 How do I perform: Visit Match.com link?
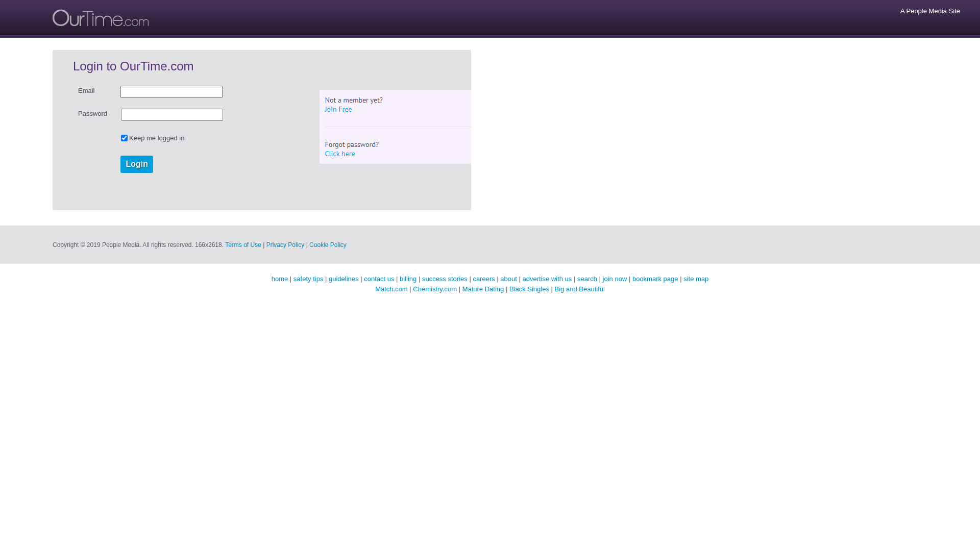click(x=391, y=289)
